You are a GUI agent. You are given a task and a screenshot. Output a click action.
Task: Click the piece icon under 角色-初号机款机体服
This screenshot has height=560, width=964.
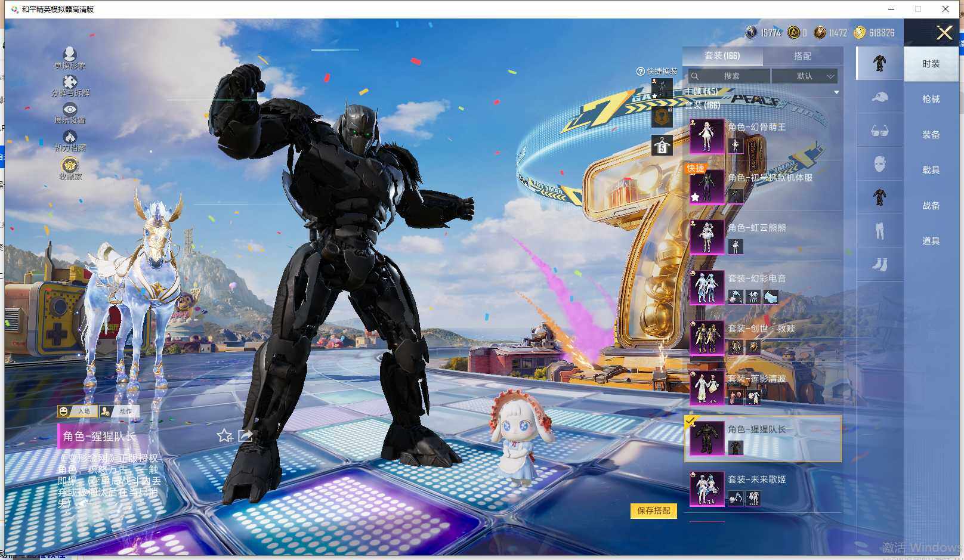click(x=736, y=196)
